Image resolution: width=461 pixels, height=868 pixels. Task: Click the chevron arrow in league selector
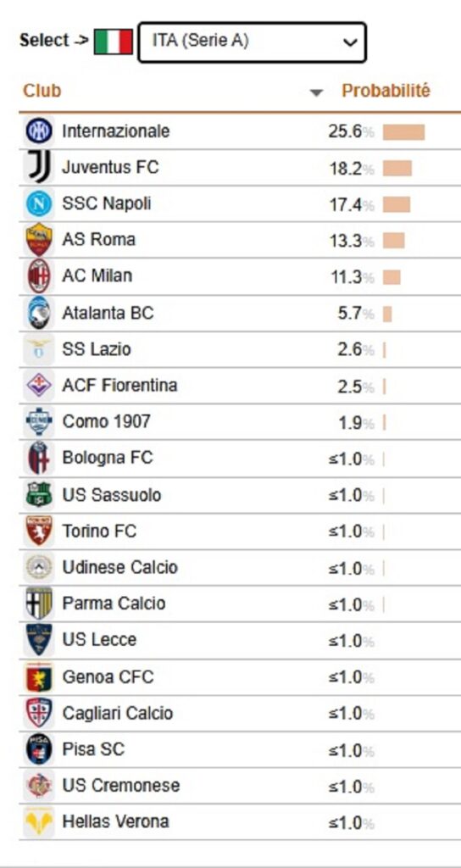point(350,42)
